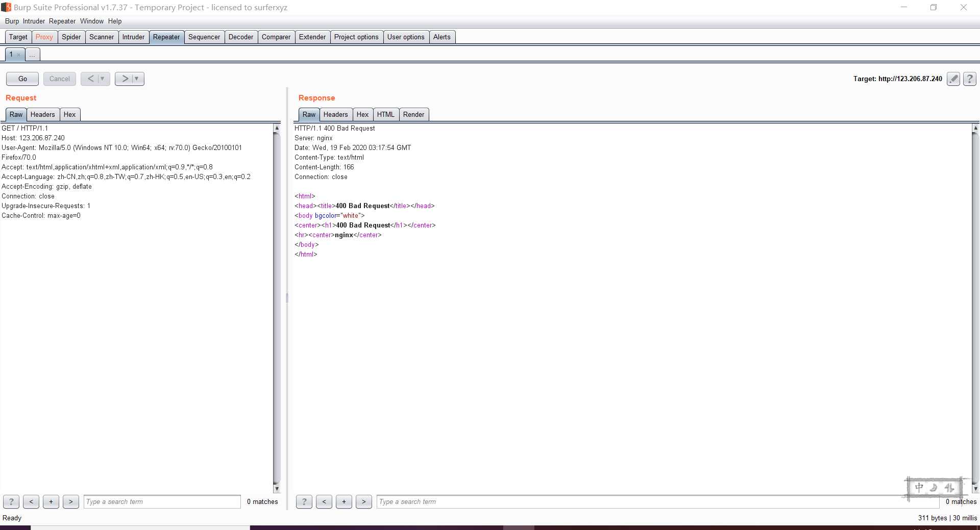The height and width of the screenshot is (530, 980).
Task: Open User options tab
Action: pos(406,37)
